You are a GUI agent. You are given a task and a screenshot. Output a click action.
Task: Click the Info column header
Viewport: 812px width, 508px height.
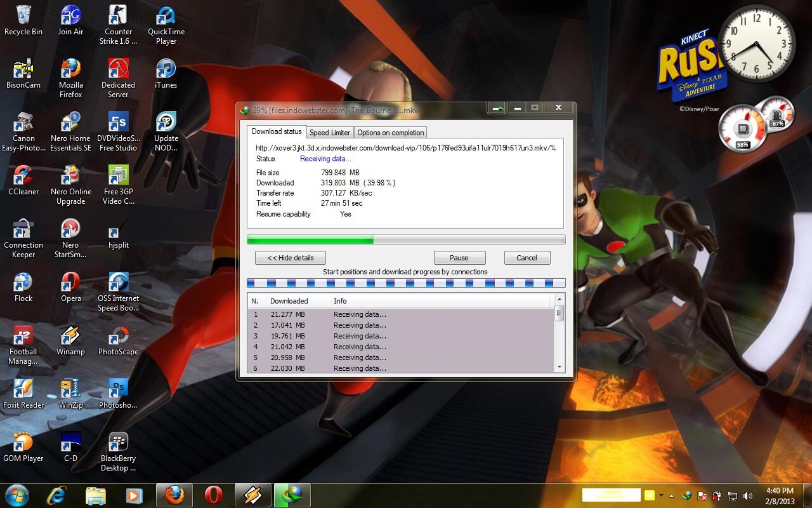coord(442,301)
